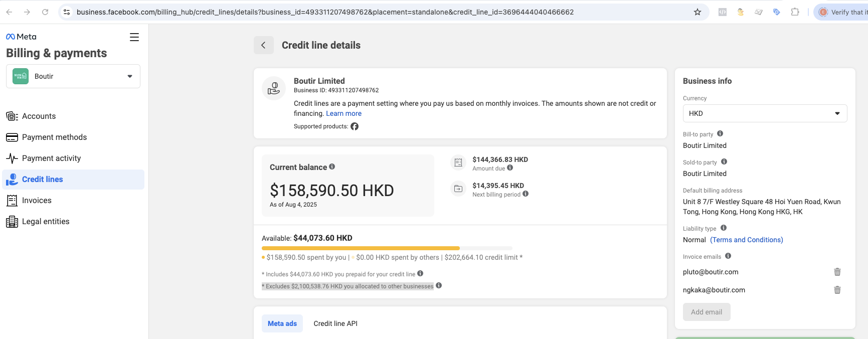Select Credit lines in the sidebar

74,180
